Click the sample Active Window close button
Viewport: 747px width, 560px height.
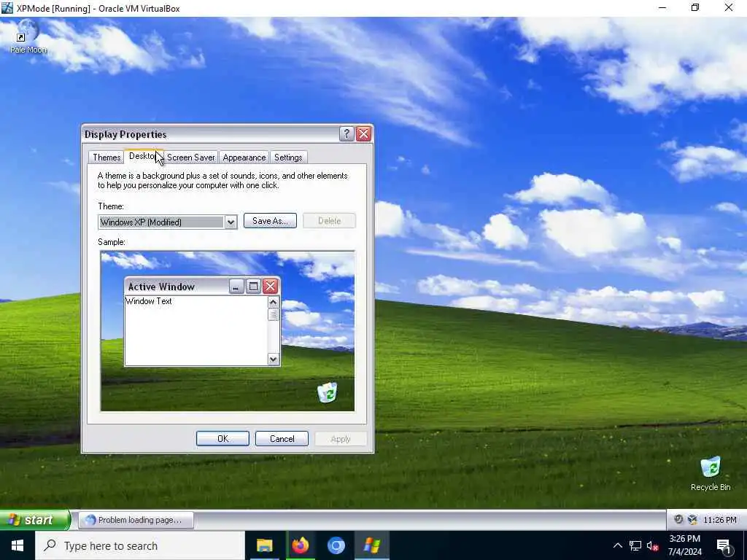click(x=270, y=286)
